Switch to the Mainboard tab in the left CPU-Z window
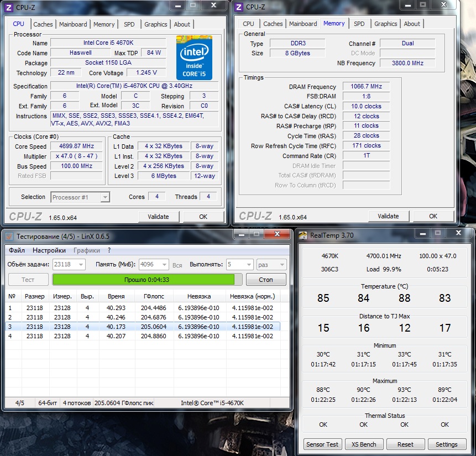 [73, 24]
